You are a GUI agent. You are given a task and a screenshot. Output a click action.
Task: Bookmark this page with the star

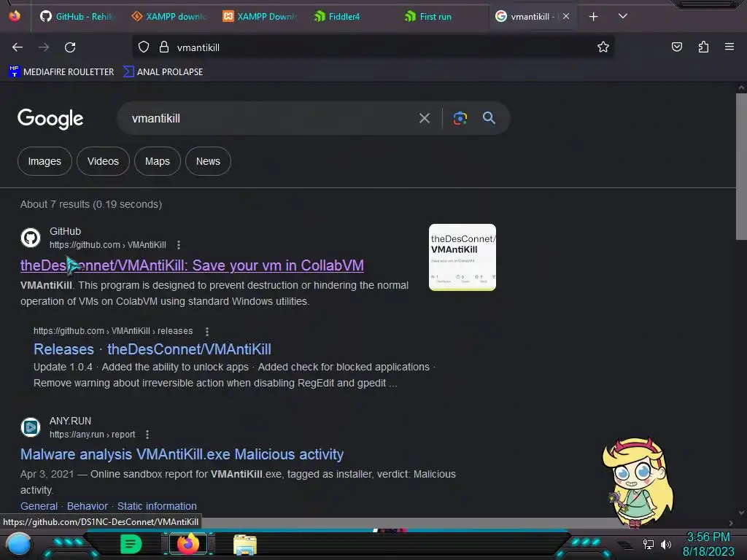(x=603, y=47)
